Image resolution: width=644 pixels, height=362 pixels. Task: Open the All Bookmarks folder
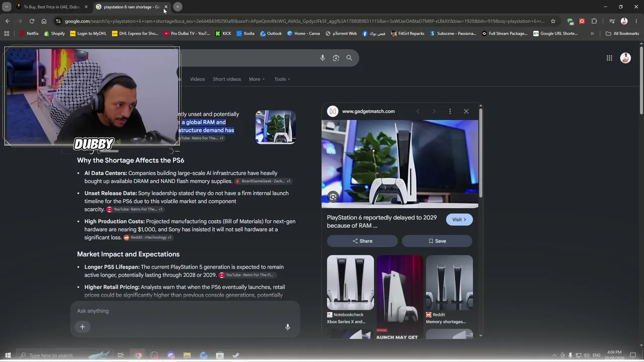622,34
